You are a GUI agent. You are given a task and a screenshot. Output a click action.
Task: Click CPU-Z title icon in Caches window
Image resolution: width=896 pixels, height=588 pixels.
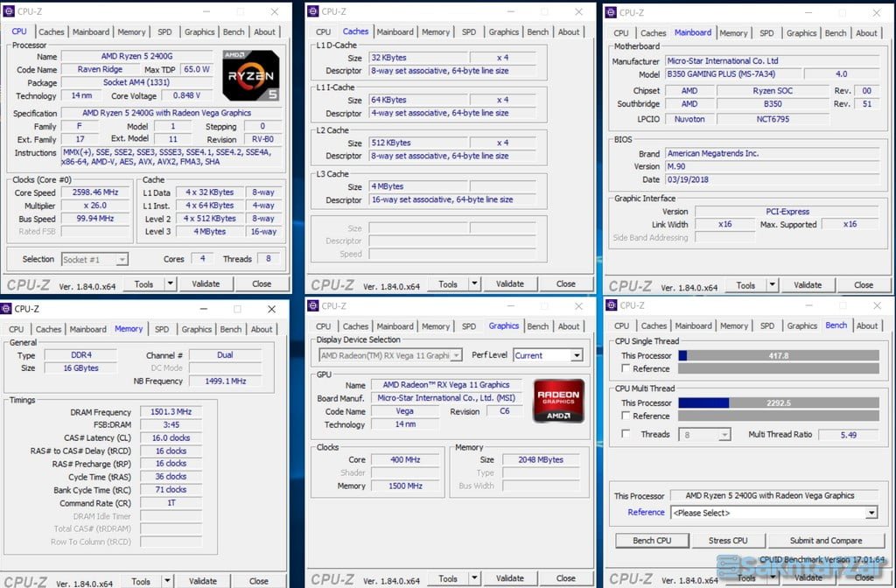[x=312, y=11]
